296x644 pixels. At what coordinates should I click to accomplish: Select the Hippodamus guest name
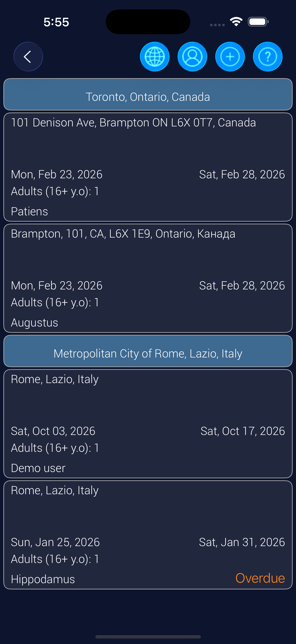point(43,579)
